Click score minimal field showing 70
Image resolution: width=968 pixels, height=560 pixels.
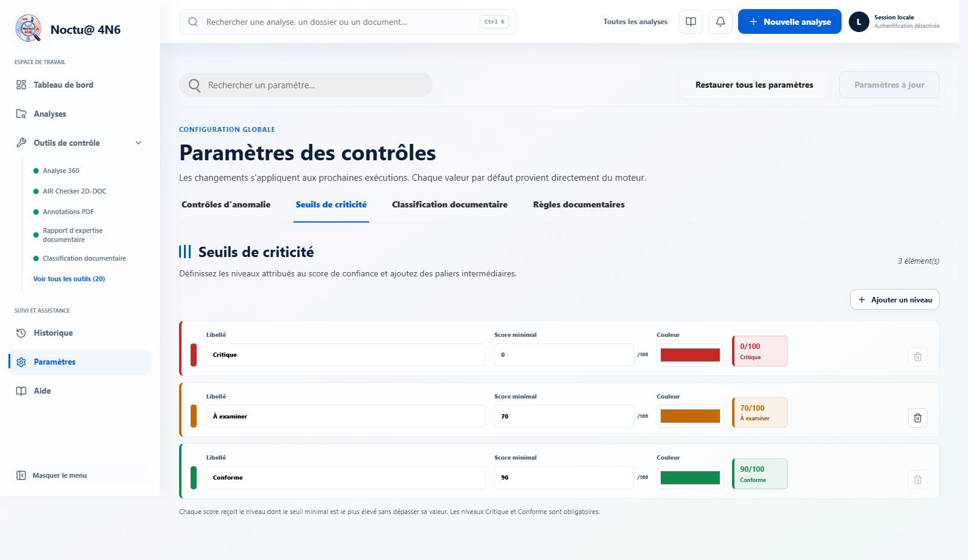(564, 416)
